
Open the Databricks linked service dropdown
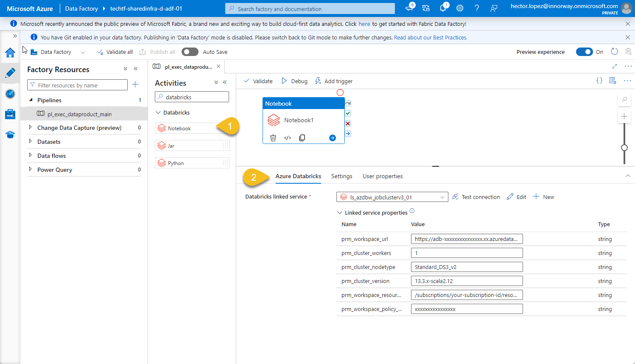click(442, 196)
